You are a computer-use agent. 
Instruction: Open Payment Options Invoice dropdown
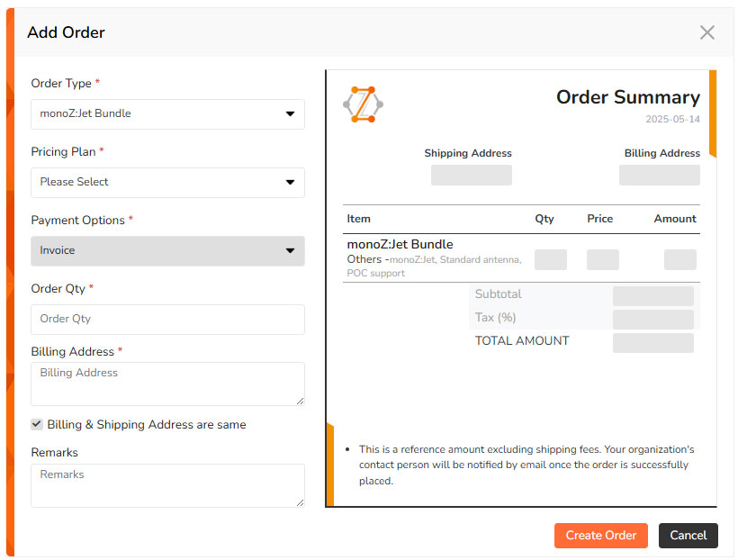[167, 250]
